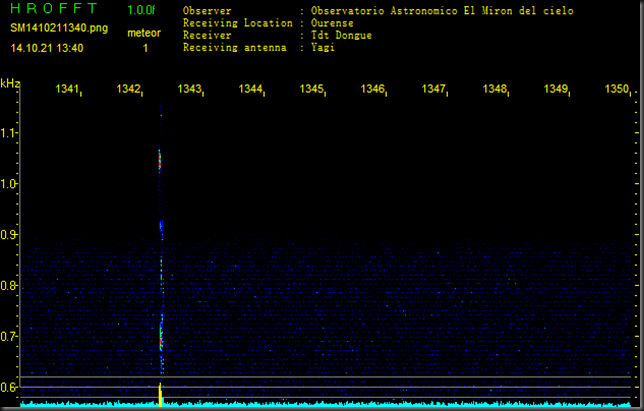Click the Observer field label
644x411 pixels.
tap(207, 11)
